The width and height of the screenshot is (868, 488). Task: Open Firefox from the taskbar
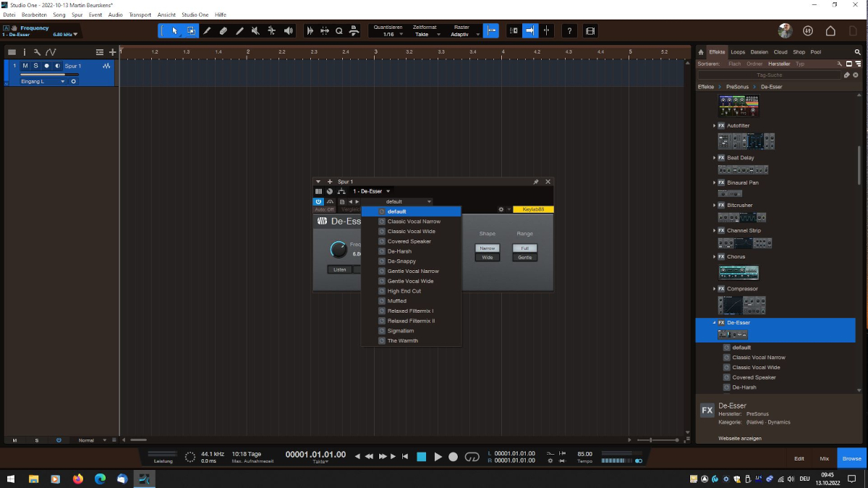point(77,479)
